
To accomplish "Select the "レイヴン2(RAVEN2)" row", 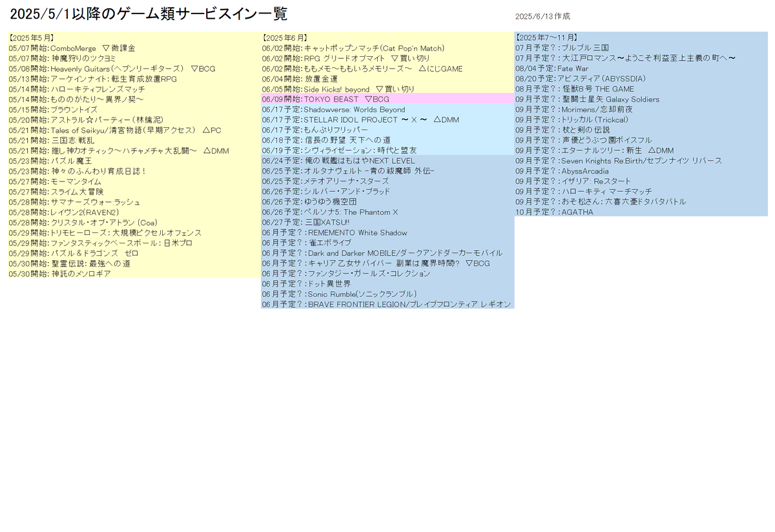I will point(134,212).
